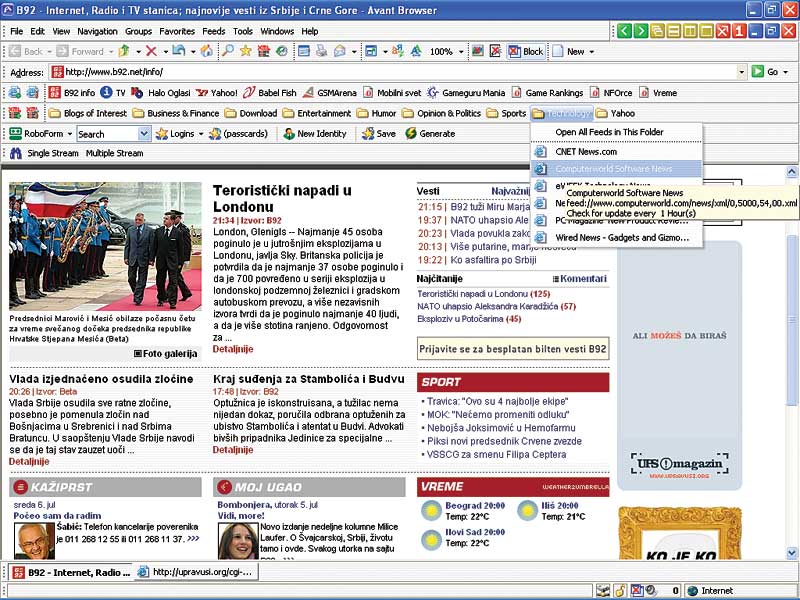Expand the New tab dropdown arrow
800x600 pixels.
click(x=592, y=52)
